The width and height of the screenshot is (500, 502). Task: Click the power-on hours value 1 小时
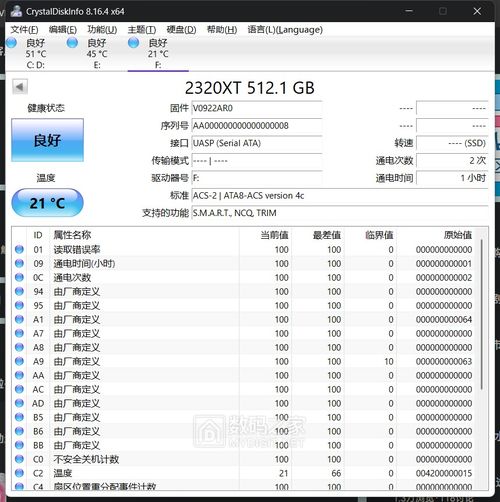click(x=452, y=178)
